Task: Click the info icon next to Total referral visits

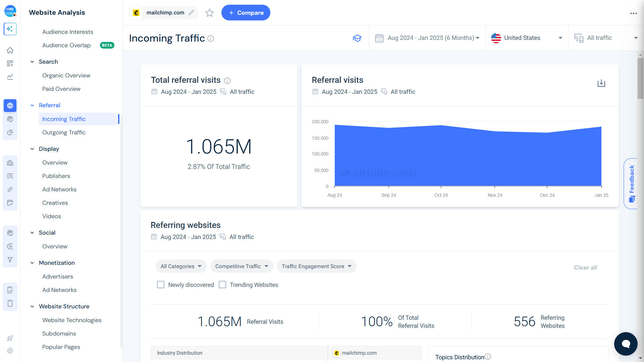Action: 227,80
